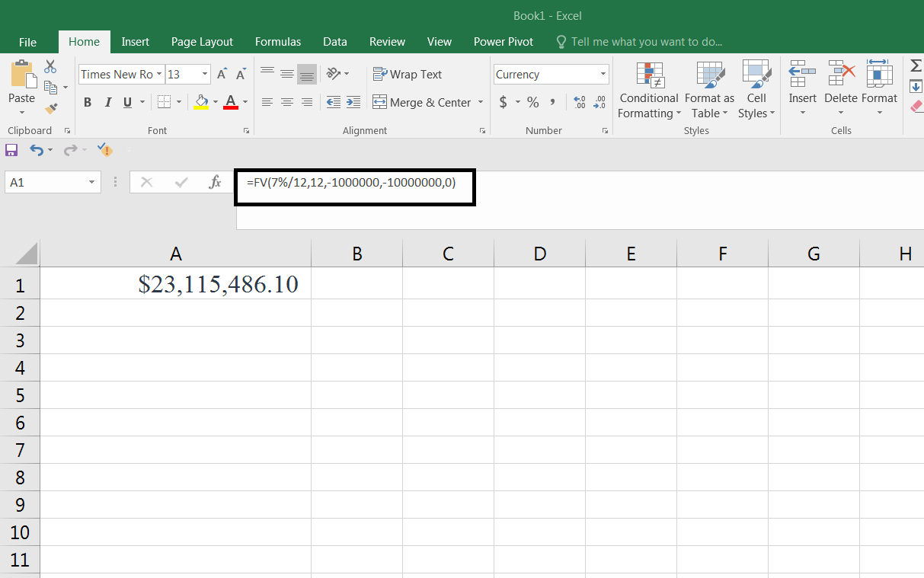Click the Delete cells icon
This screenshot has width=924, height=578.
click(x=841, y=75)
